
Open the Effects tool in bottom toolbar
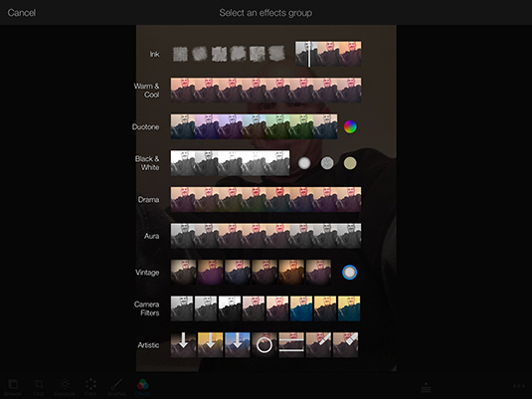click(x=142, y=387)
